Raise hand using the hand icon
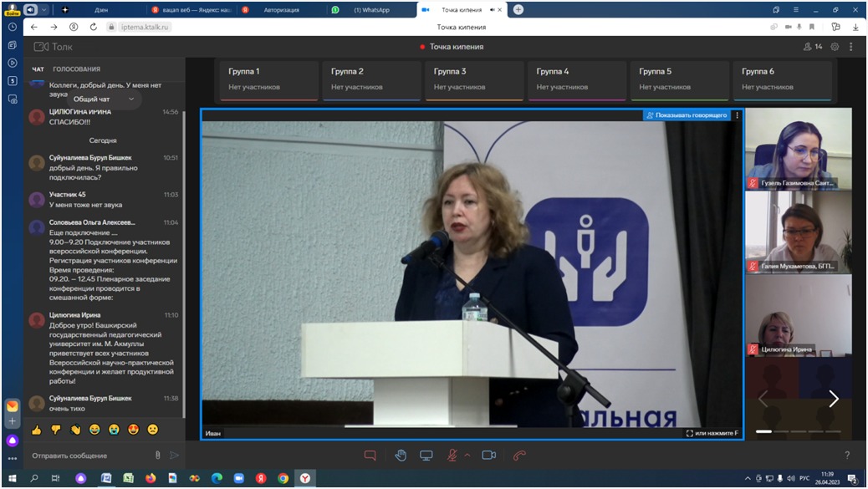868x489 pixels. [x=401, y=455]
